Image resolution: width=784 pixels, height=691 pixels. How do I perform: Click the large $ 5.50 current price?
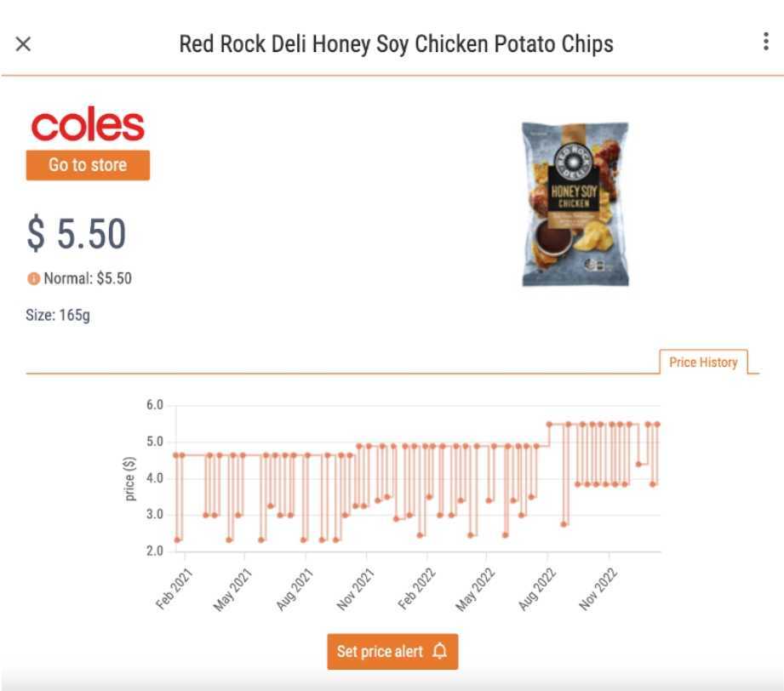point(77,235)
